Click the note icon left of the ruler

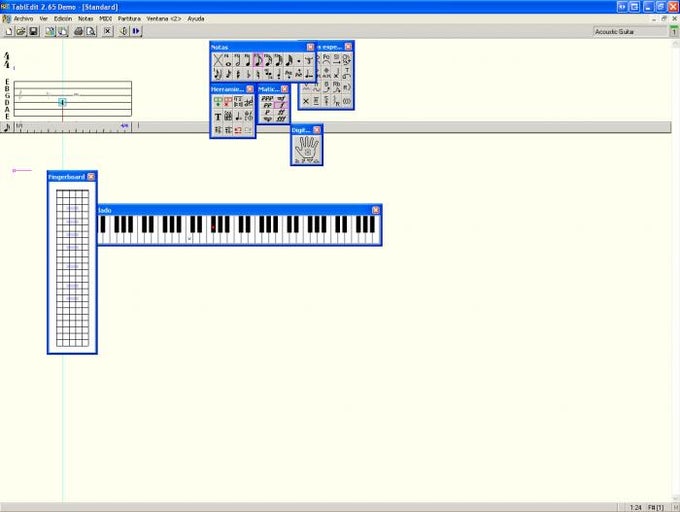(x=7, y=127)
